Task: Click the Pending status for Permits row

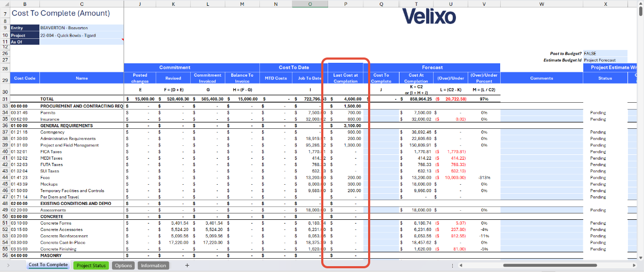Action: [598, 113]
